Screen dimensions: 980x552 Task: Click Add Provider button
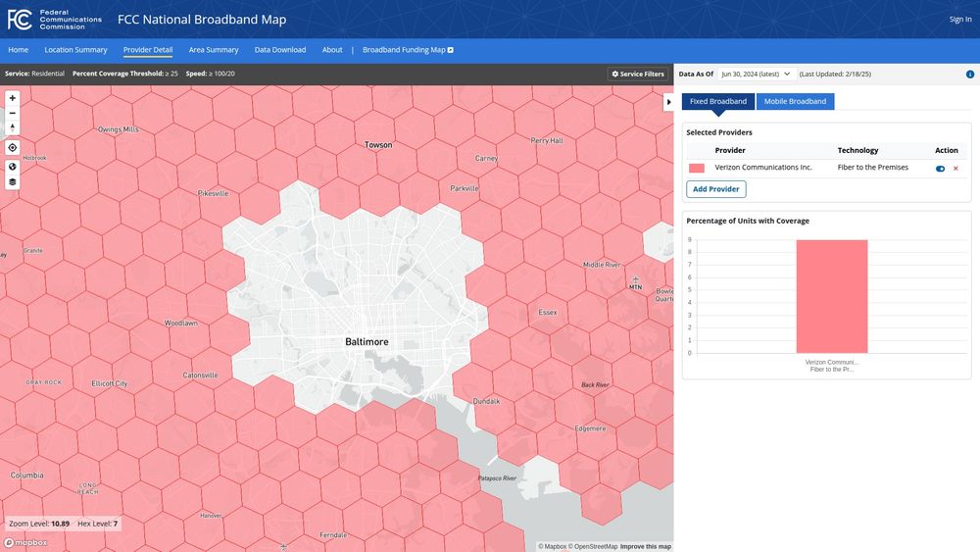coord(715,189)
